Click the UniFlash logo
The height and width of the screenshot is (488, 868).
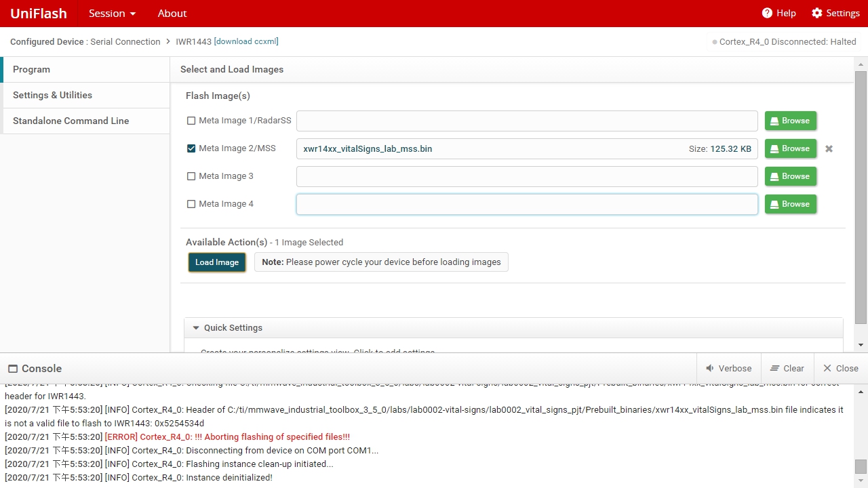(39, 14)
